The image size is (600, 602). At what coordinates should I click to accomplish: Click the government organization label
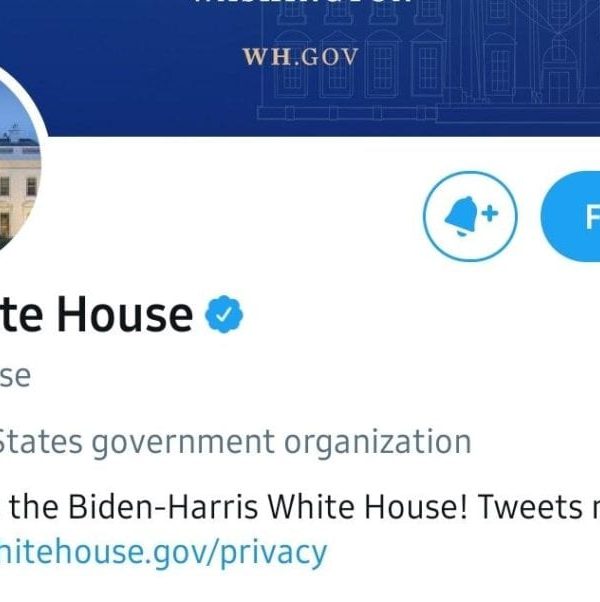pos(234,441)
